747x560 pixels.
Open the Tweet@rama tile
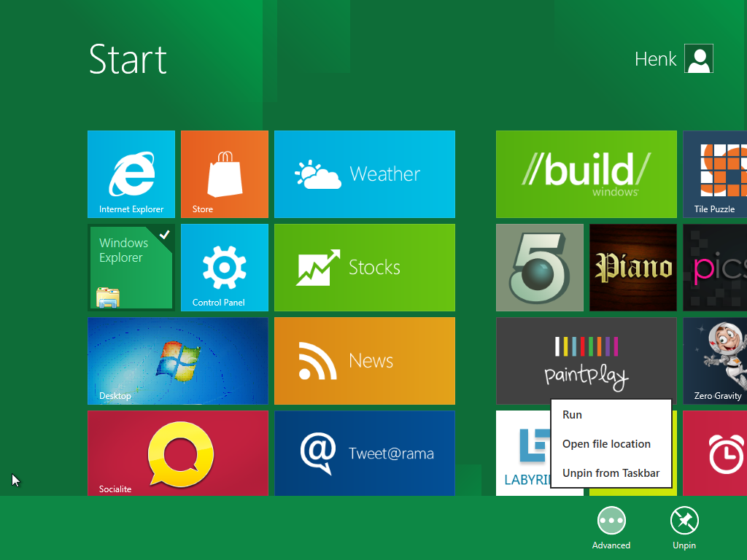point(365,453)
